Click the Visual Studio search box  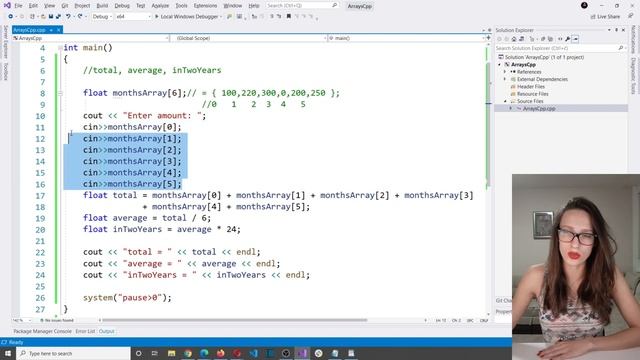[302, 6]
